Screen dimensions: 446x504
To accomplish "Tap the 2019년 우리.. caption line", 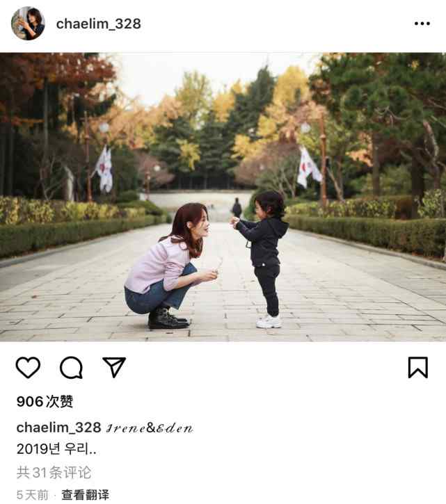I will 56,448.
